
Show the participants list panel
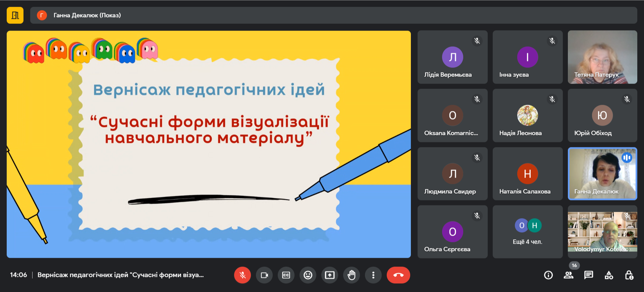569,275
